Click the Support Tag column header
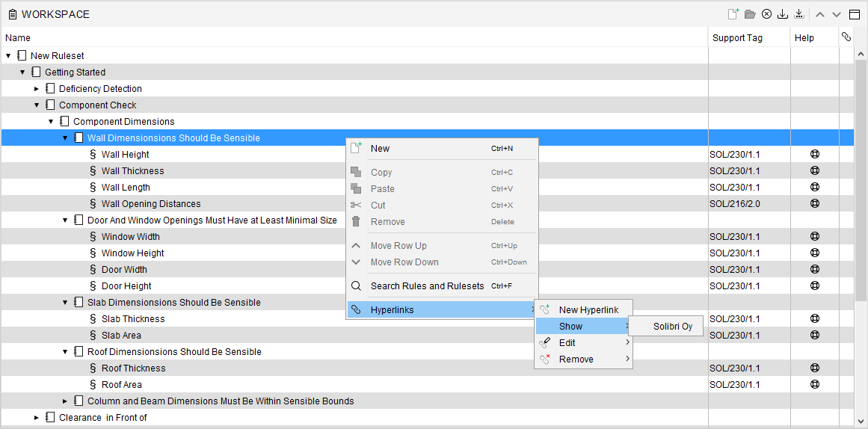The height and width of the screenshot is (429, 868). pos(749,37)
